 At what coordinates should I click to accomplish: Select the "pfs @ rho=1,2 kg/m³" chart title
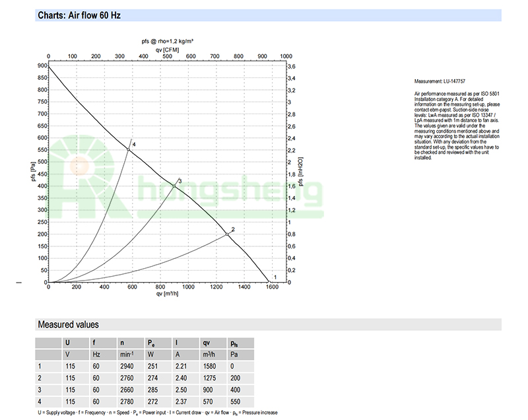[168, 42]
